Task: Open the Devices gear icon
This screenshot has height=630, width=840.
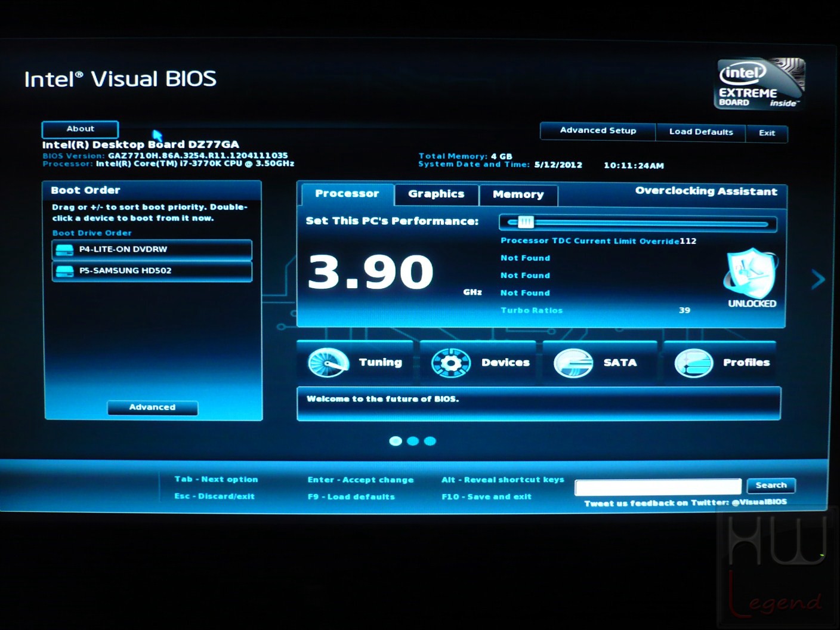Action: [450, 363]
